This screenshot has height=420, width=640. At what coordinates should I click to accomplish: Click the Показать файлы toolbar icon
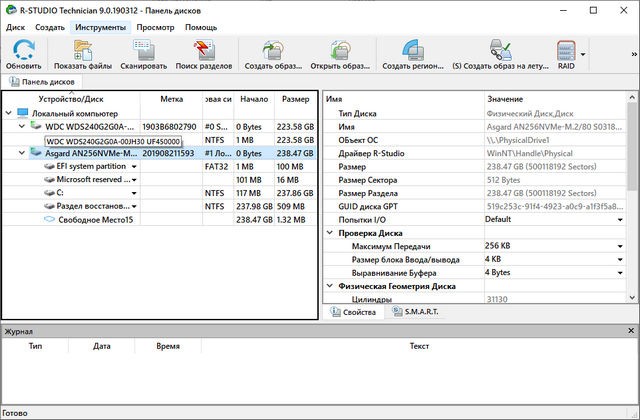(82, 49)
